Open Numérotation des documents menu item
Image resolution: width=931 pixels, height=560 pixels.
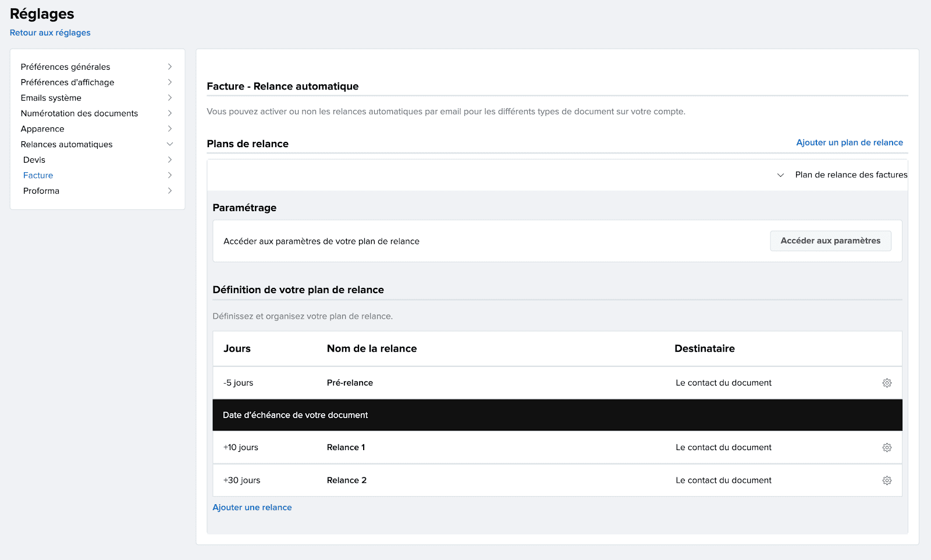(x=79, y=113)
